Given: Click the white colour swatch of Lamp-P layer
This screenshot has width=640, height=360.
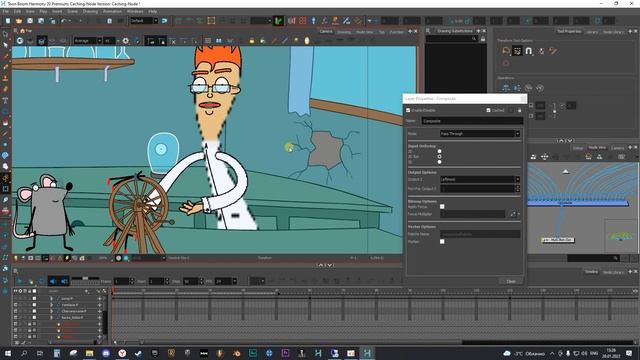Looking at the screenshot, I should click(34, 299).
